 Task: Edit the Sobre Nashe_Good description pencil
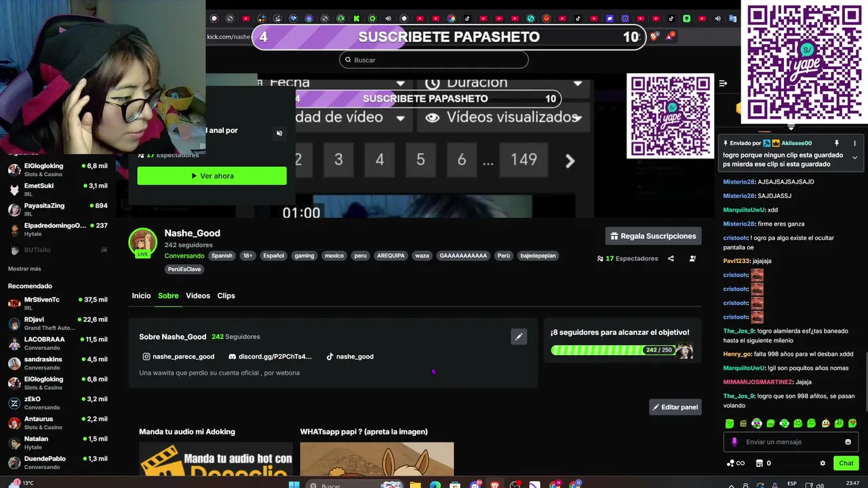[x=519, y=336]
